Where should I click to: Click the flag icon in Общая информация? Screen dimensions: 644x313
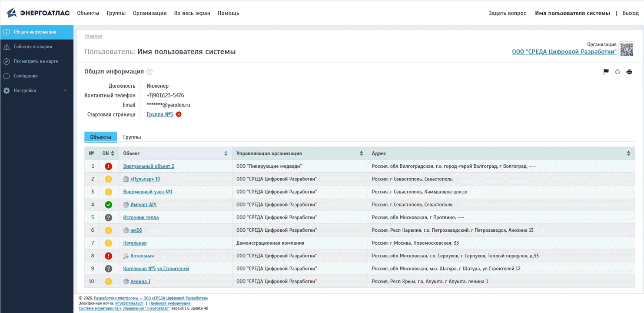pos(606,72)
